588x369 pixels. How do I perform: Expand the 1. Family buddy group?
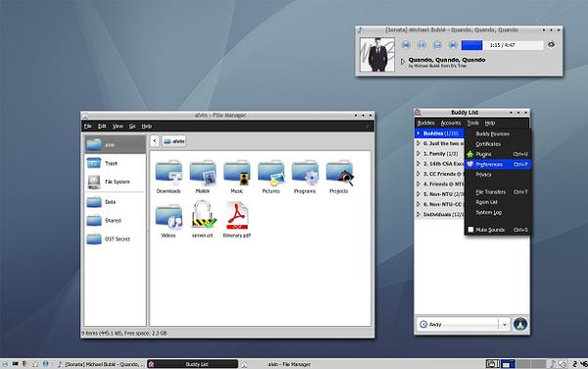(418, 154)
